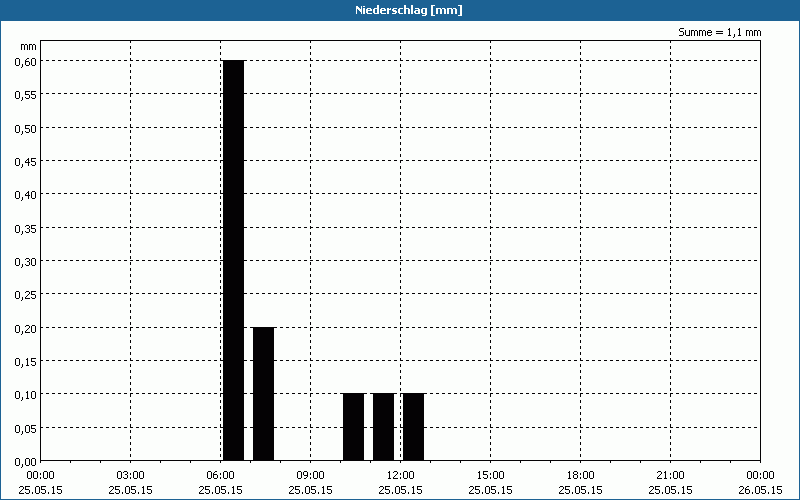800x500 pixels.
Task: Select the Summe = 1,1 mm label
Action: pyautogui.click(x=719, y=32)
